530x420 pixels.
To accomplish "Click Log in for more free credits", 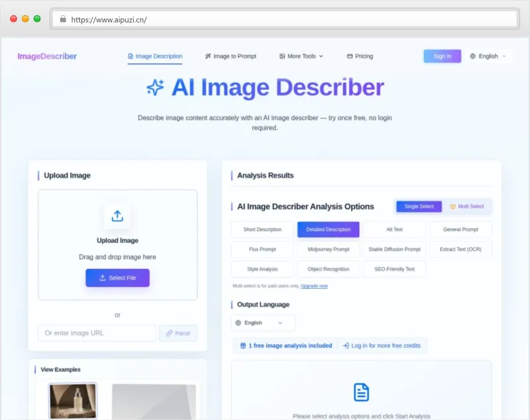I will coord(382,346).
